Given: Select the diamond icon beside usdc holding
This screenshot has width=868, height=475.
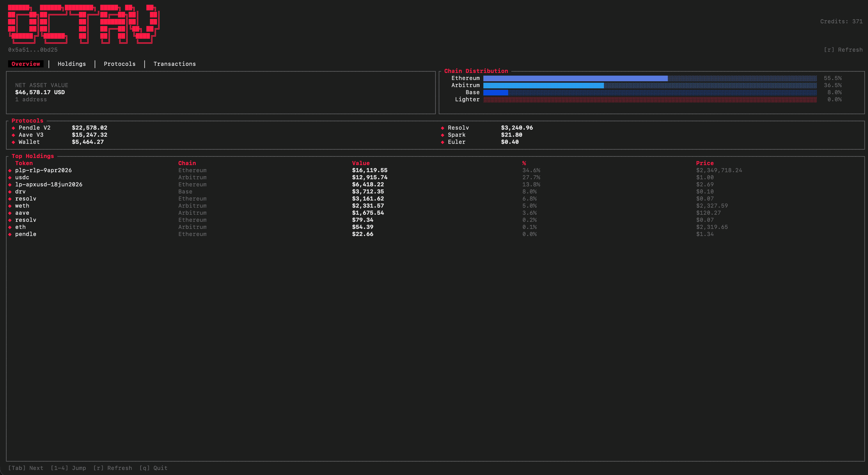Looking at the screenshot, I should tap(10, 177).
